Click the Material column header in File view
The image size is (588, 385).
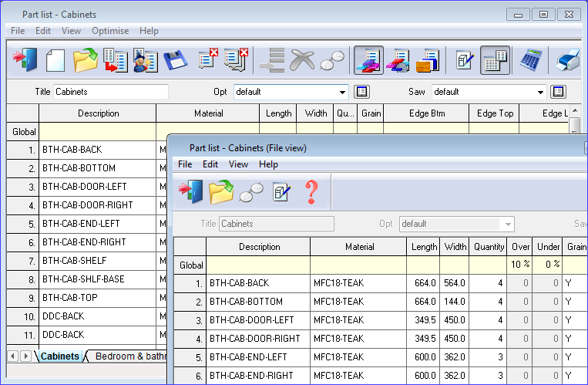point(359,247)
